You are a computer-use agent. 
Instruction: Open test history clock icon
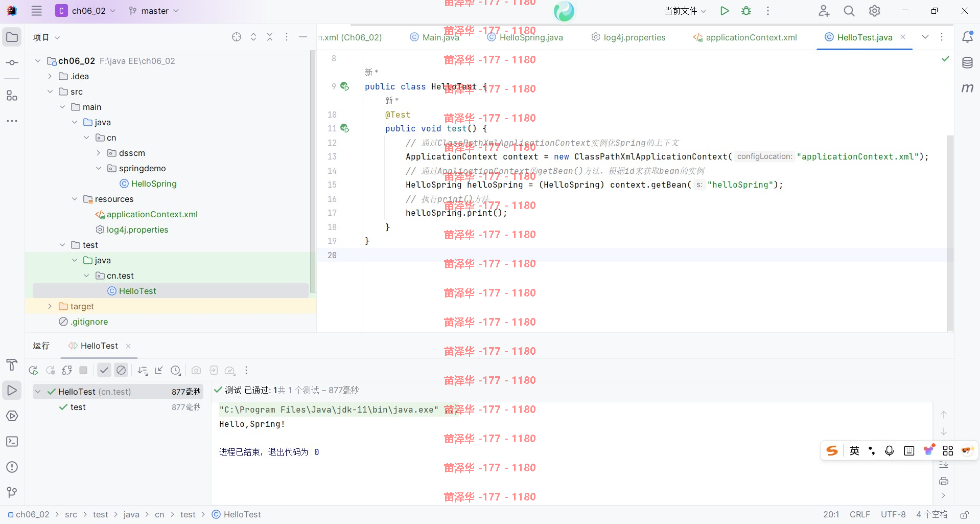pyautogui.click(x=176, y=371)
